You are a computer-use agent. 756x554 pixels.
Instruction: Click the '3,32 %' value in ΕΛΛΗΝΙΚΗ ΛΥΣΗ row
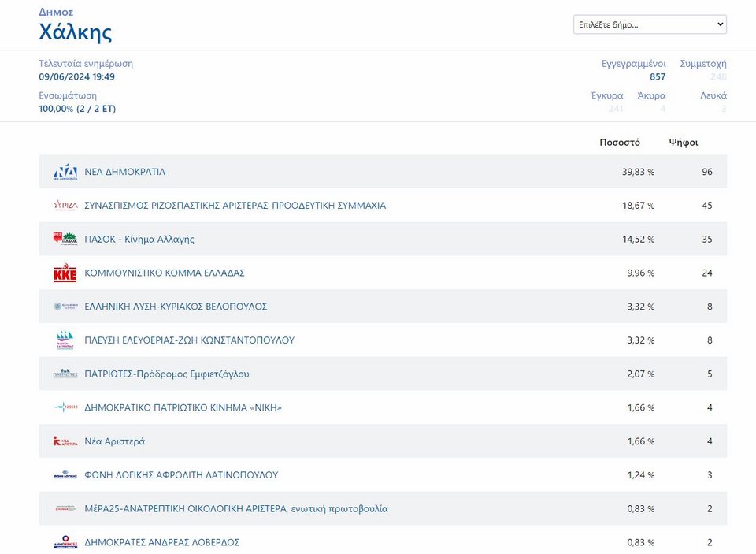(x=641, y=307)
